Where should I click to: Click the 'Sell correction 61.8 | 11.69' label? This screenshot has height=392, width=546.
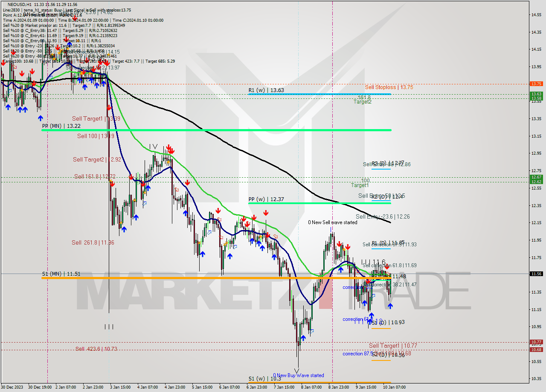click(389, 265)
